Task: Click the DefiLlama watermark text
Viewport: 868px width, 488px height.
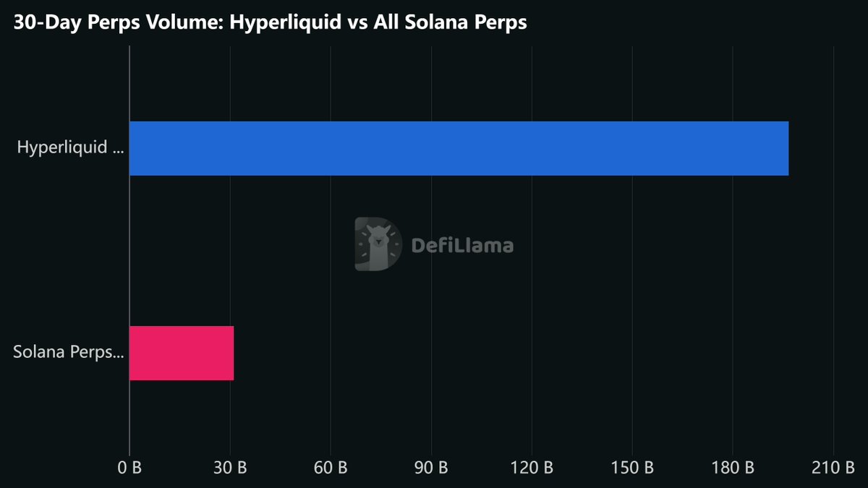Action: [x=462, y=246]
